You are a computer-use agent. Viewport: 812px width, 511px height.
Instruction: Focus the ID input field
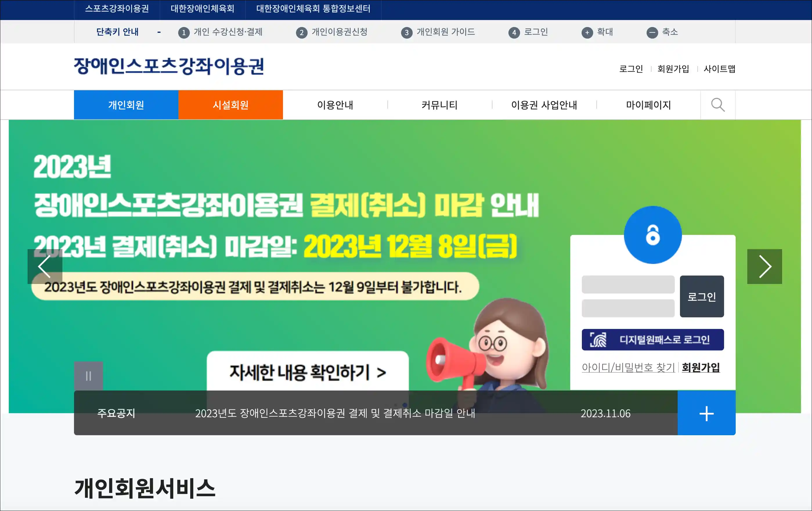pos(628,284)
